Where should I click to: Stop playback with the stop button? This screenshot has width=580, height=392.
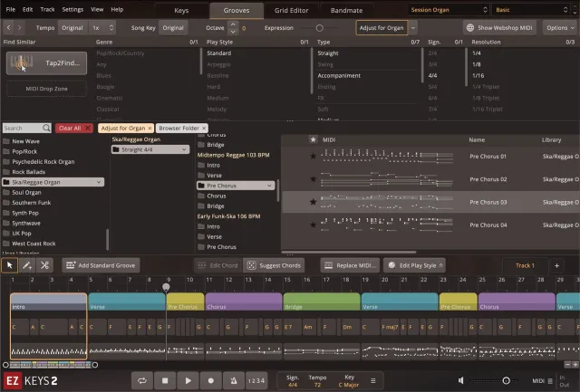click(x=165, y=380)
